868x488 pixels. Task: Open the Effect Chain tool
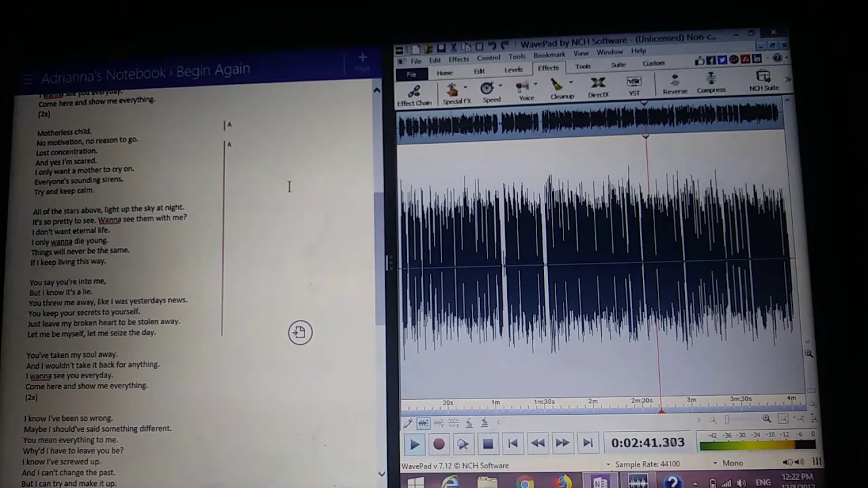point(414,95)
